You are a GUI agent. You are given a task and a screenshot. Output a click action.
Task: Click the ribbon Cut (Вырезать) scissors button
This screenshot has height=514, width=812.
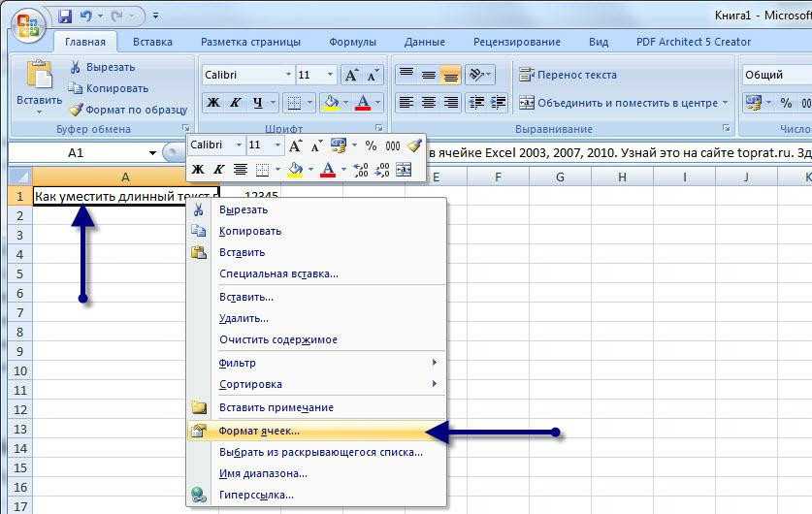tap(102, 67)
